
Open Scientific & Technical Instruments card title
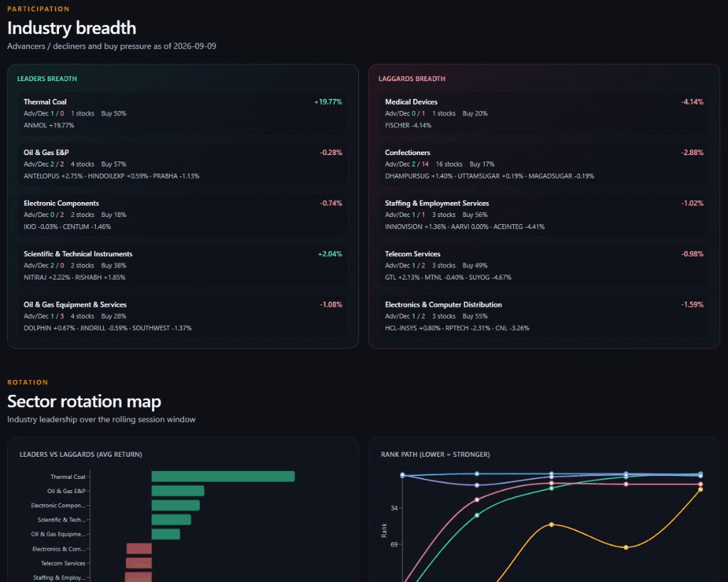click(x=78, y=253)
